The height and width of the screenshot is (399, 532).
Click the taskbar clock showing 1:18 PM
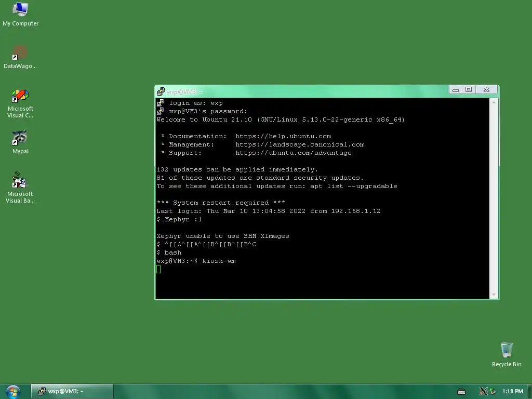coord(512,392)
